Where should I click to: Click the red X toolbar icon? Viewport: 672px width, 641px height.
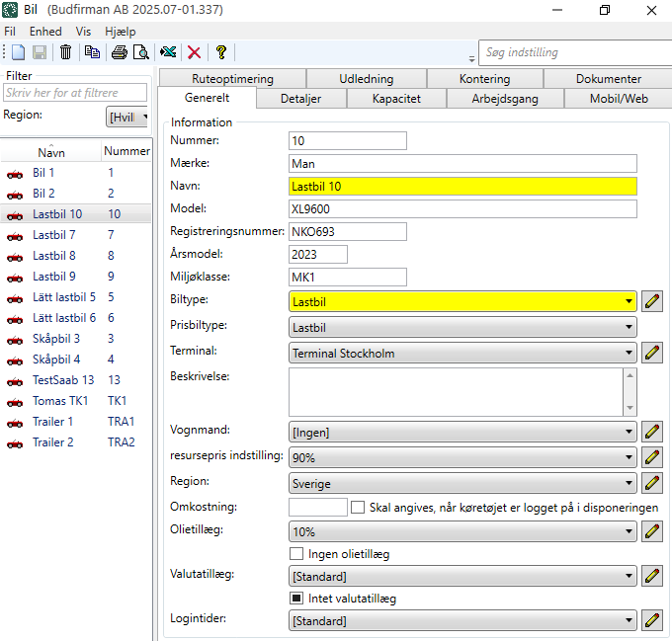[x=195, y=52]
